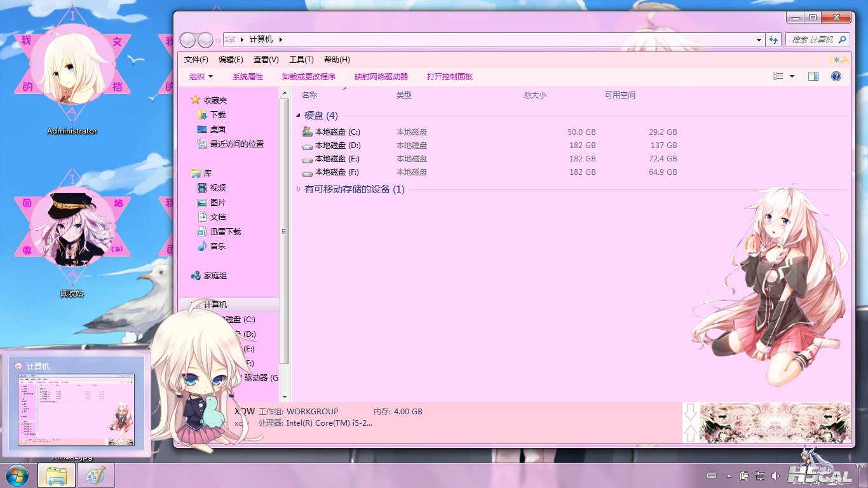The height and width of the screenshot is (488, 868).
Task: Open the 帮助(H) menu
Action: 337,60
